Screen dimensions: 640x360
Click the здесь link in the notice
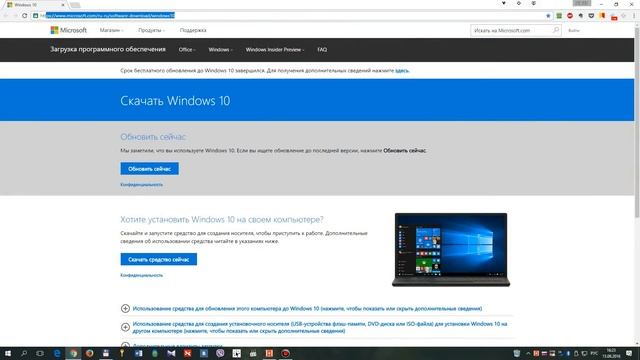[x=402, y=71]
